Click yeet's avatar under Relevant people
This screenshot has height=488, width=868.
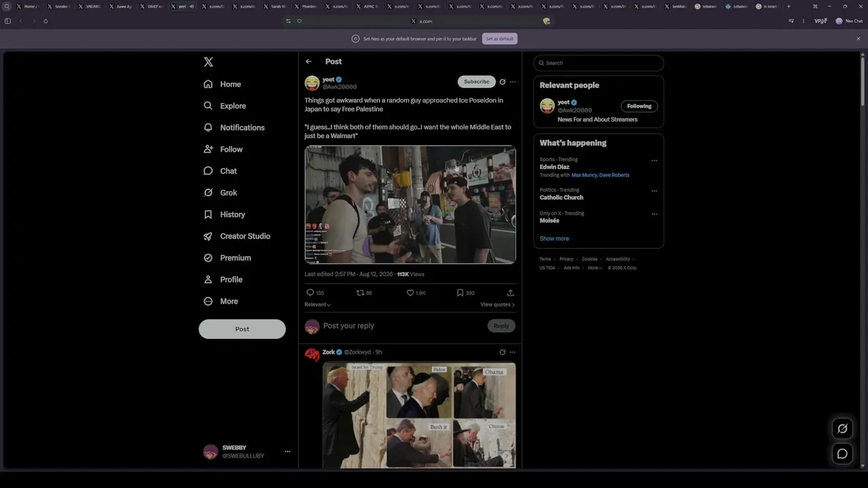click(x=547, y=106)
